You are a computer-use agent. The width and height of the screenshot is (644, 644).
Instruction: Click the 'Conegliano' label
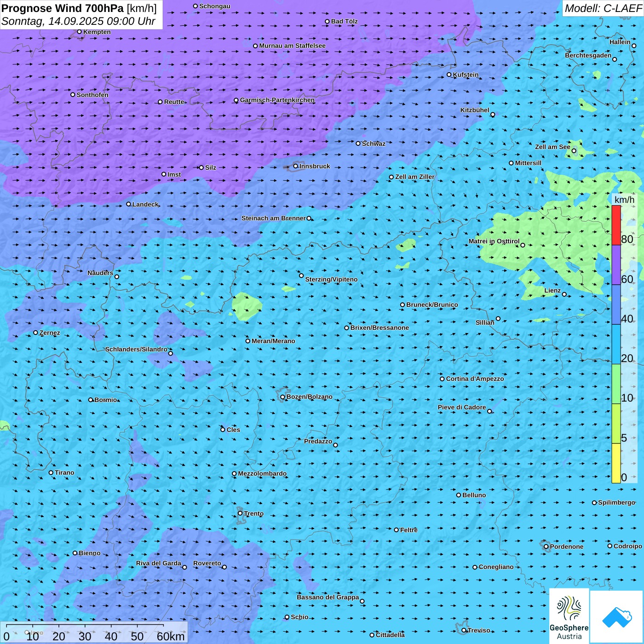coord(496,567)
